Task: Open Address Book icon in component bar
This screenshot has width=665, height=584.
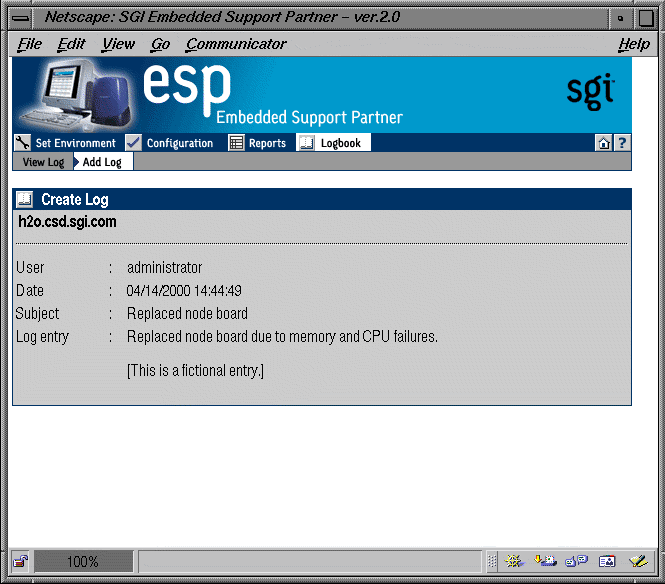Action: [607, 562]
